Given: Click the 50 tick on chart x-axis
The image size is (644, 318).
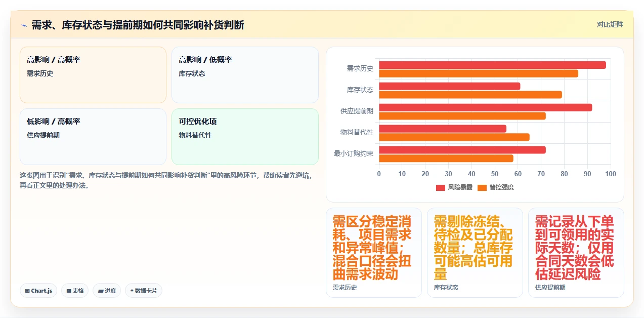Looking at the screenshot, I should tap(495, 174).
